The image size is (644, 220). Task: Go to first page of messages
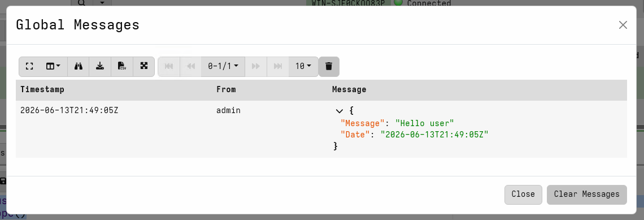pos(169,66)
